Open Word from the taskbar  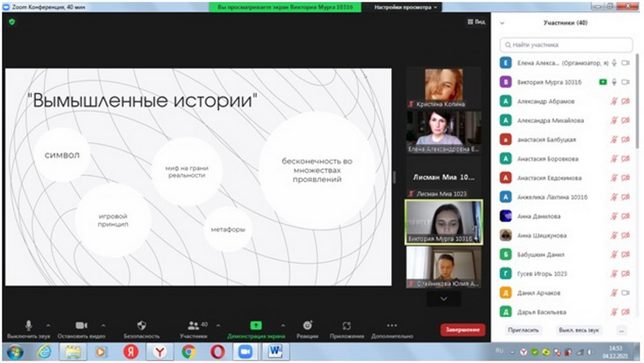pyautogui.click(x=276, y=352)
